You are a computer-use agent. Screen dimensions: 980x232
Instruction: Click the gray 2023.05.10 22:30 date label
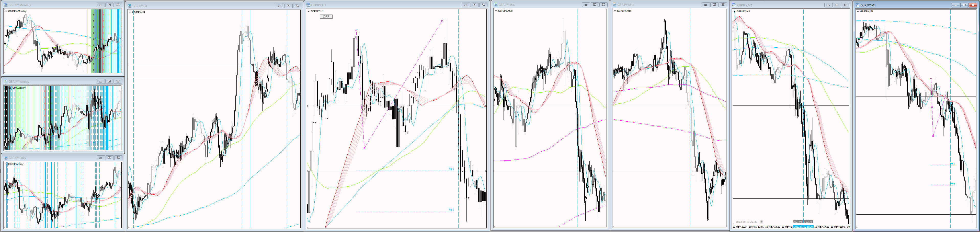(803, 222)
